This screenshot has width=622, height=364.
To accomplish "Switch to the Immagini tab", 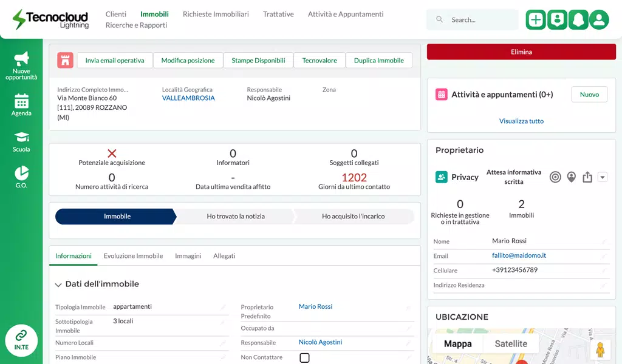I will click(x=188, y=256).
